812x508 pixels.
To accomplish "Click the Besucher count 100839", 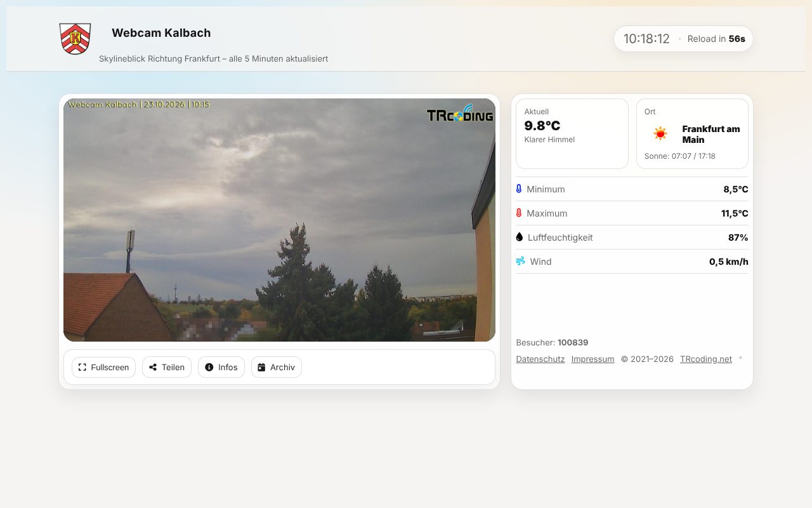I will point(573,343).
